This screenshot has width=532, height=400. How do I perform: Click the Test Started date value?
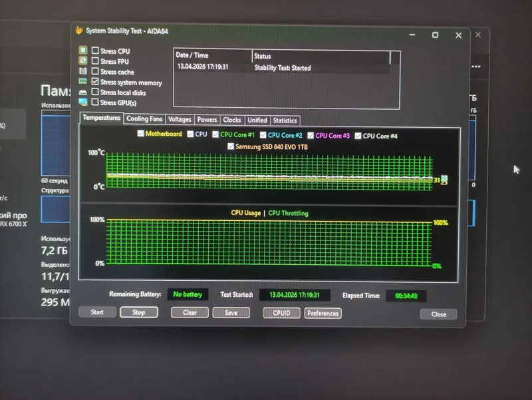(x=295, y=295)
